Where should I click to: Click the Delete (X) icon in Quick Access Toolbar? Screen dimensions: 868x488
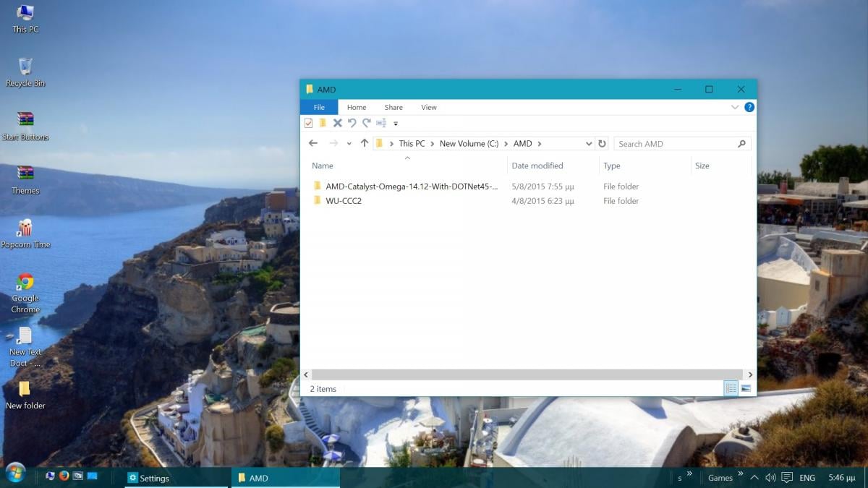[337, 123]
